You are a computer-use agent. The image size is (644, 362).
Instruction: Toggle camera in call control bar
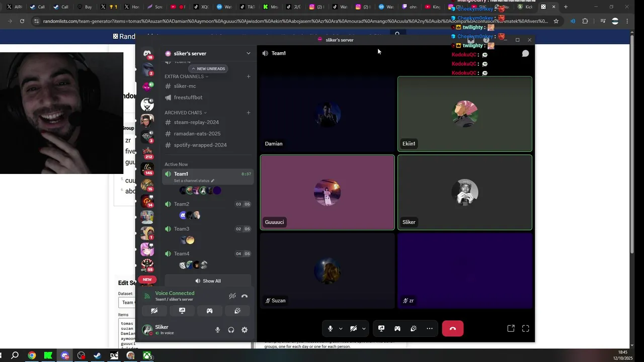(x=353, y=328)
